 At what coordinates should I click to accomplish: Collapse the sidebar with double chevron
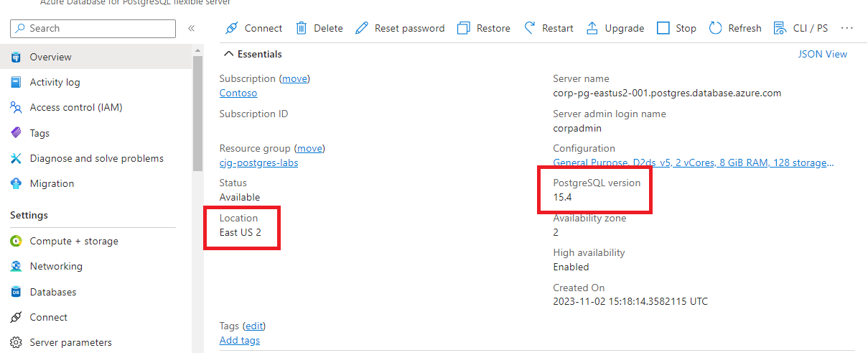coord(192,28)
